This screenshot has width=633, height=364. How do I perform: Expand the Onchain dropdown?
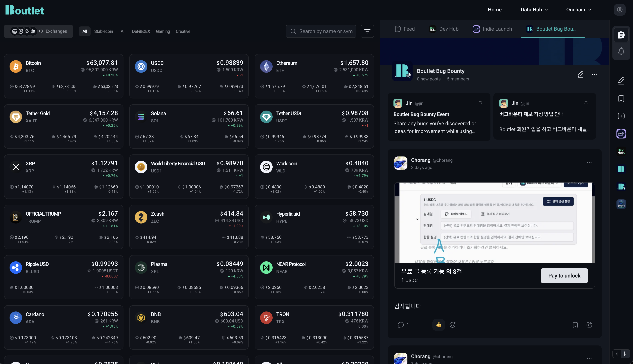click(x=578, y=10)
